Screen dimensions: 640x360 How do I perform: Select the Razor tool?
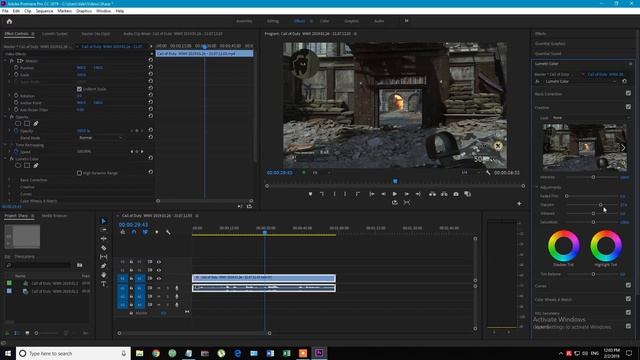pos(104,248)
